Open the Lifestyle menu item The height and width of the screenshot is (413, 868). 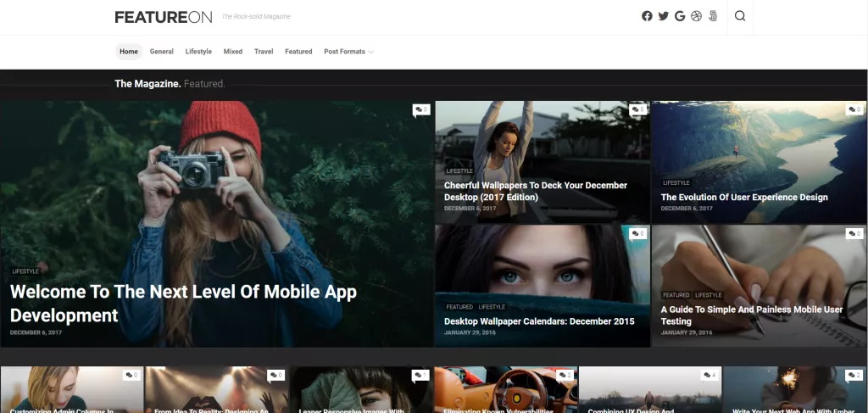198,52
